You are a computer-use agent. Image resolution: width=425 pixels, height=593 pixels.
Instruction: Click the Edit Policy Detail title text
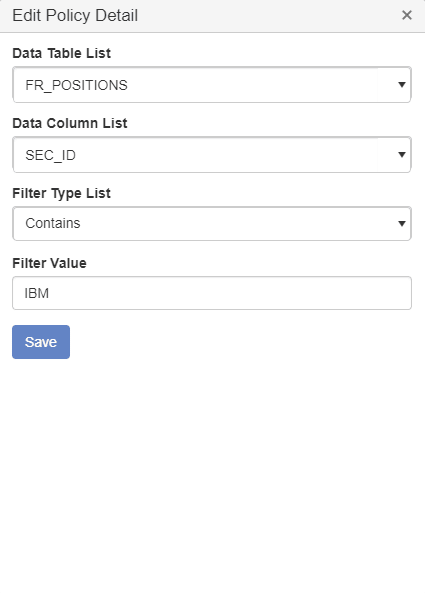(75, 16)
